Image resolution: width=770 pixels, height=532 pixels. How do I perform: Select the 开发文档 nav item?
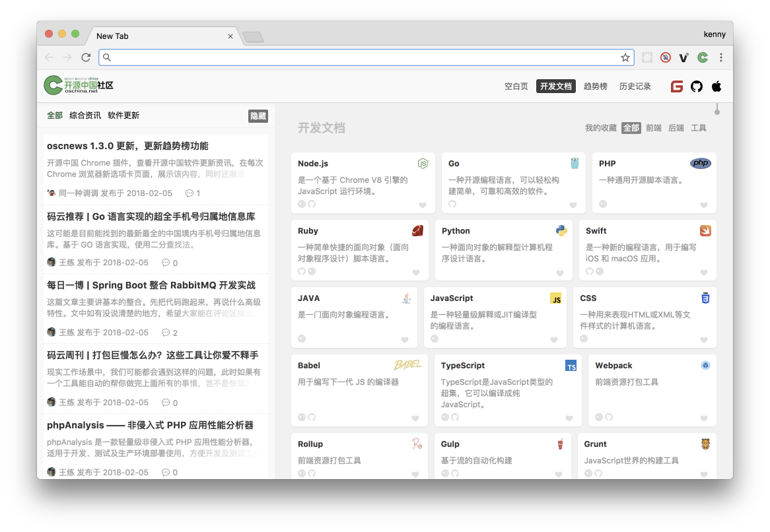click(x=556, y=86)
